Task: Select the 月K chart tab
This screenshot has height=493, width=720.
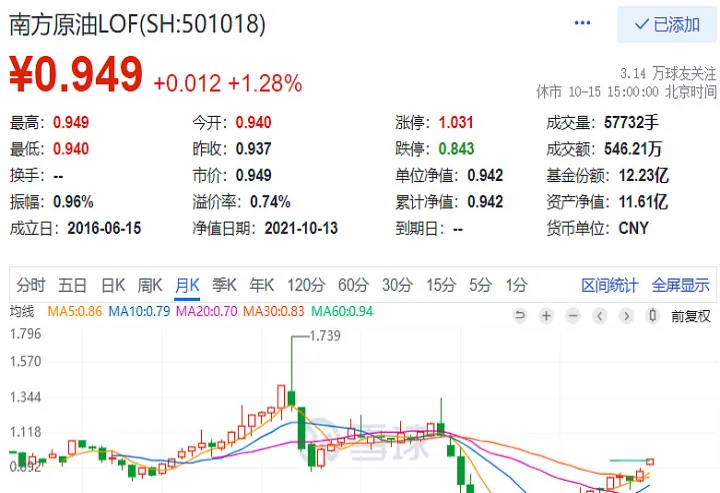Action: pos(187,285)
